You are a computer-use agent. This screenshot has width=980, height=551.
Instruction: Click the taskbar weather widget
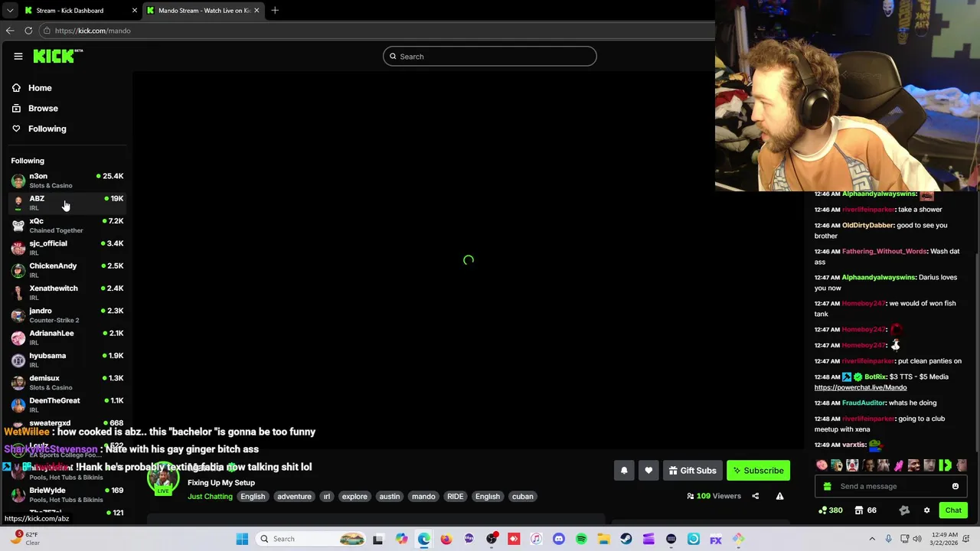pyautogui.click(x=24, y=539)
